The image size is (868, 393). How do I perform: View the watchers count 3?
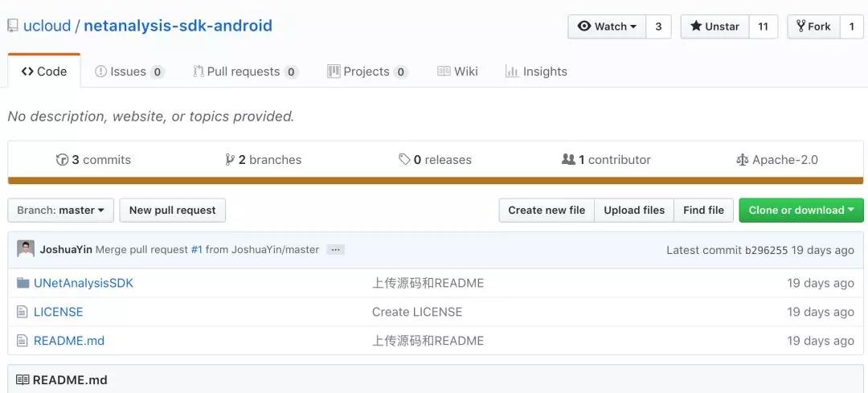pos(658,27)
